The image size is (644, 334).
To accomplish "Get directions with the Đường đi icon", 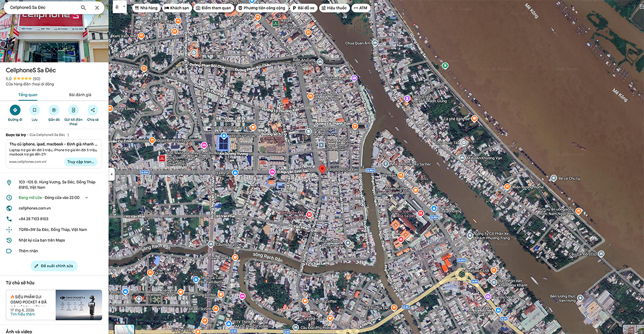I will 15,110.
